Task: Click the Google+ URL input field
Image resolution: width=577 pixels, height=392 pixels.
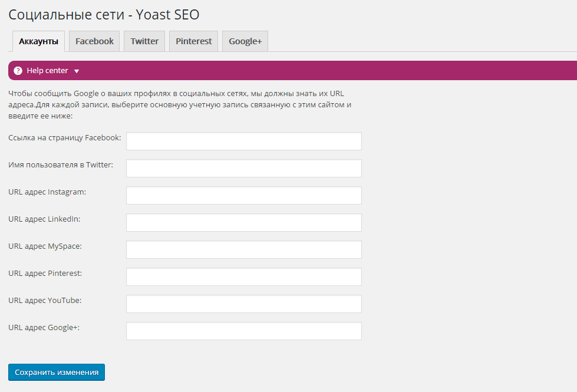Action: [244, 331]
